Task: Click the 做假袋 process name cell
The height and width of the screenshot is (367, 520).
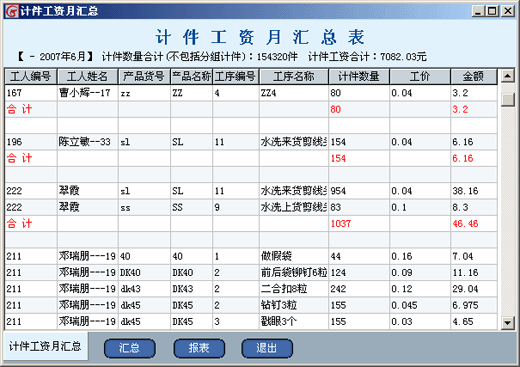Action: pyautogui.click(x=294, y=256)
